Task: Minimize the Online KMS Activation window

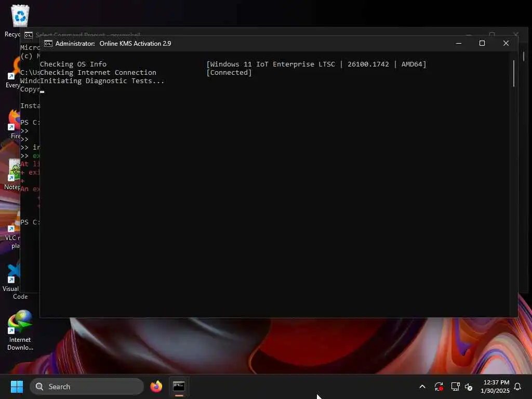Action: pyautogui.click(x=458, y=44)
